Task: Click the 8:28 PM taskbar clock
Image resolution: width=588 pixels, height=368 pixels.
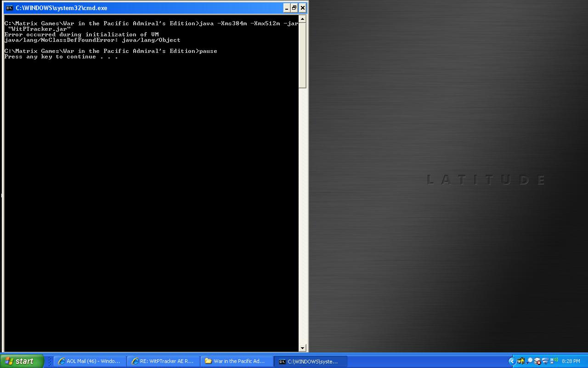Action: [571, 361]
